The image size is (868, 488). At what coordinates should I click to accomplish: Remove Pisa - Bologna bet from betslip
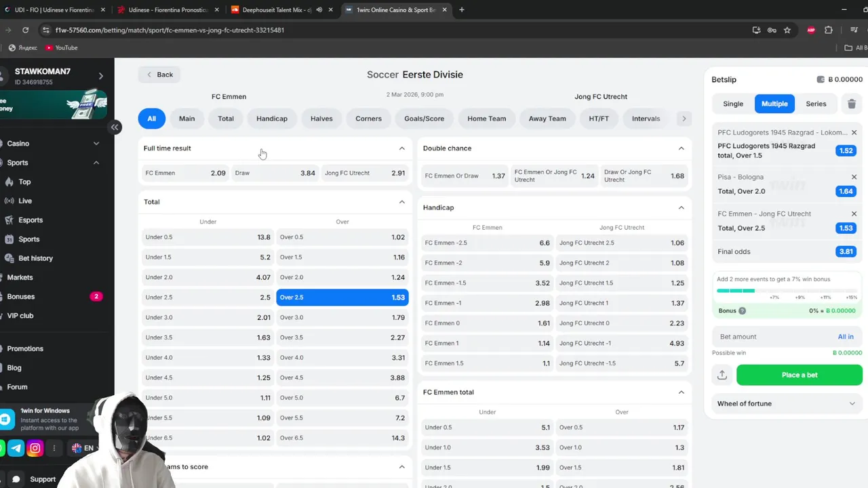(x=854, y=177)
